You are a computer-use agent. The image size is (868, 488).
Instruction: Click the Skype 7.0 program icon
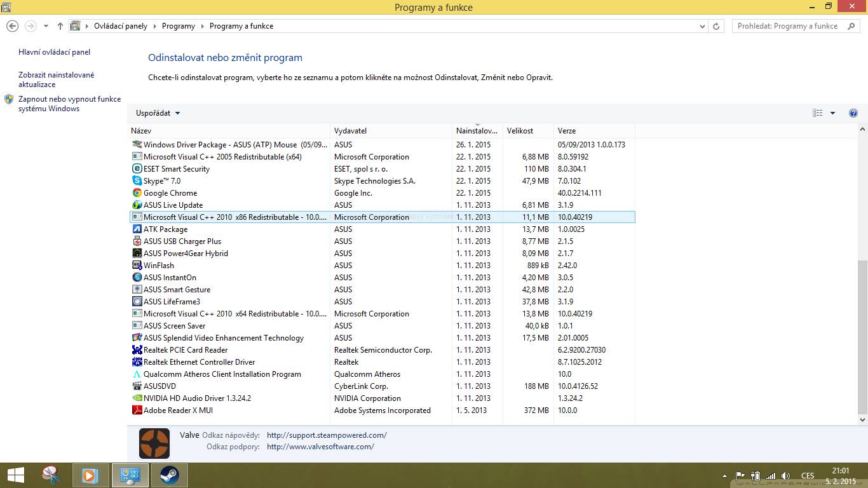(x=137, y=181)
